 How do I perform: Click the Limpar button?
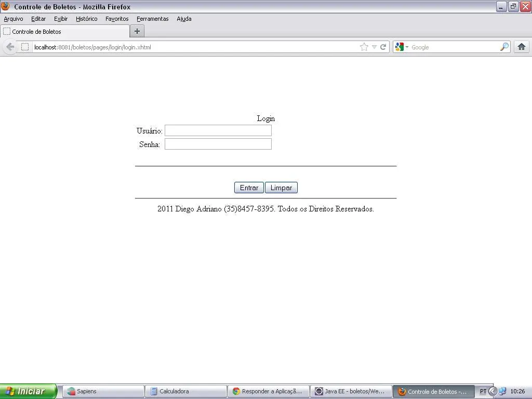281,188
